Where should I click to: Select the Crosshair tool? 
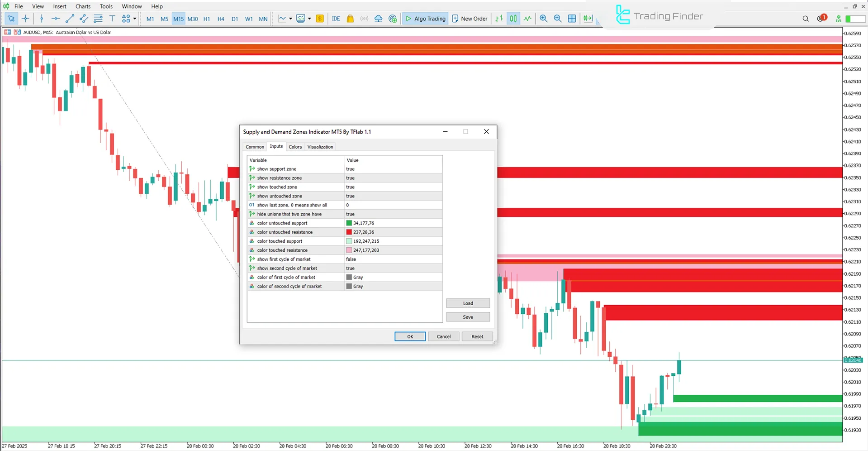pos(25,19)
